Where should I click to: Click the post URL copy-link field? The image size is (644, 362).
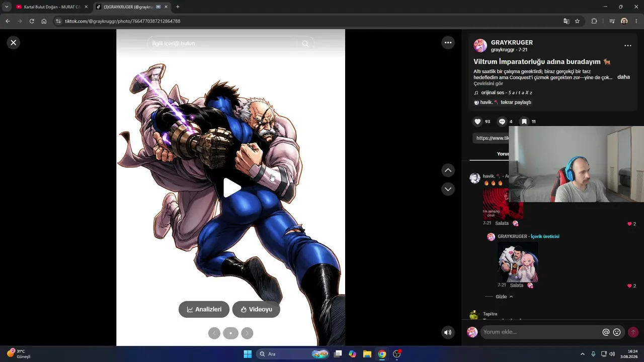tap(491, 138)
